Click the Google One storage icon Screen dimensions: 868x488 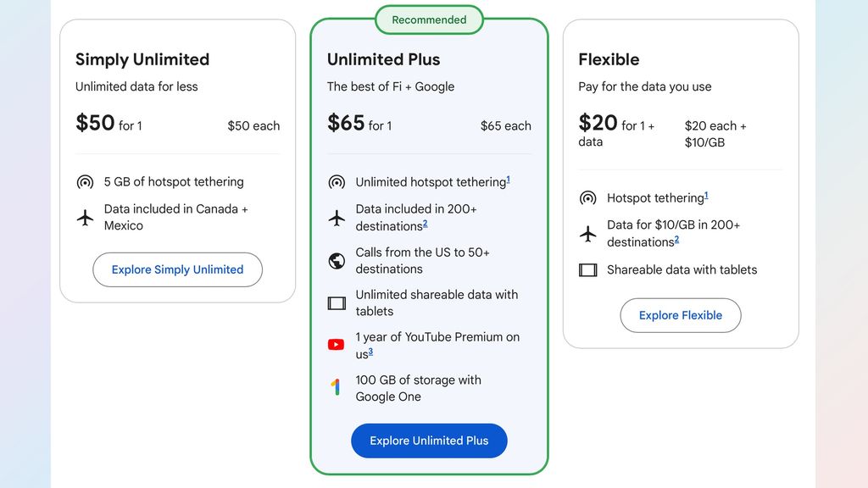click(x=337, y=388)
